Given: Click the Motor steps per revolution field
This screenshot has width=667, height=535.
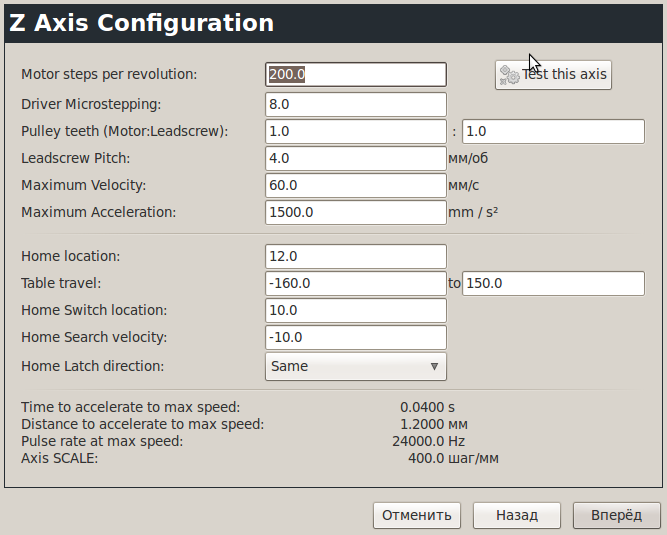Looking at the screenshot, I should (x=355, y=75).
